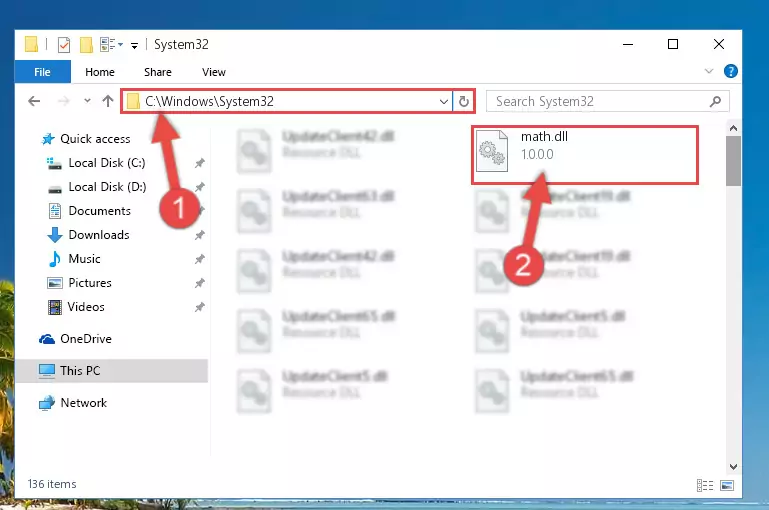Click the vertical scrollbar thumb

(733, 161)
